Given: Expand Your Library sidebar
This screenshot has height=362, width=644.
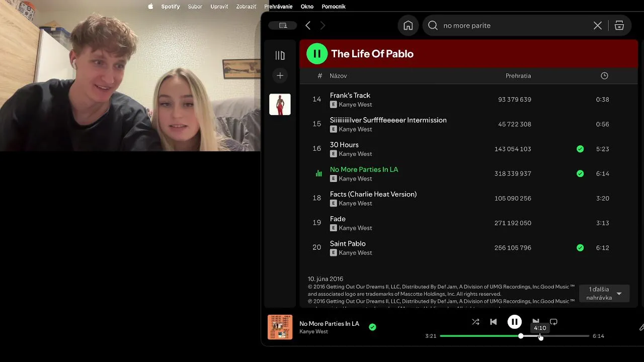Looking at the screenshot, I should pyautogui.click(x=280, y=55).
